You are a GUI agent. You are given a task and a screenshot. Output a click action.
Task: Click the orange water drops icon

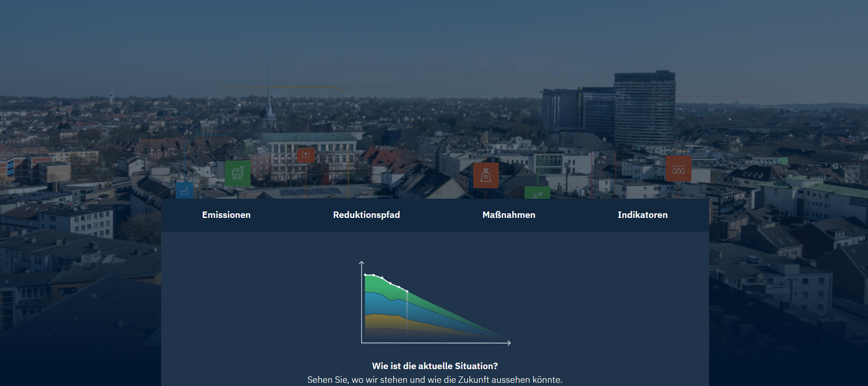tap(678, 169)
